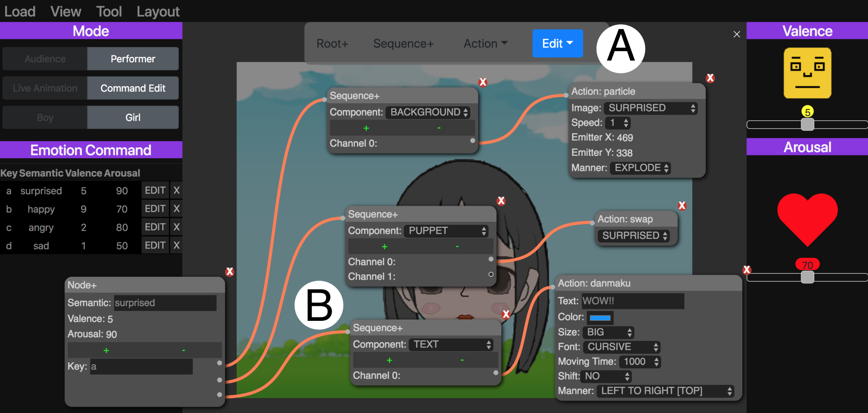Click the danmaku blue Color swatch
The height and width of the screenshot is (413, 868).
point(600,317)
